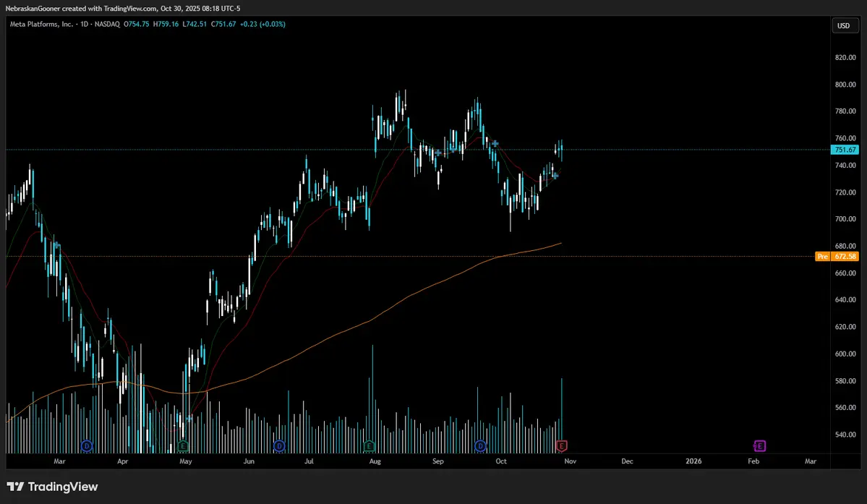Click the dividend marker in late September
This screenshot has width=867, height=504.
coord(480,446)
